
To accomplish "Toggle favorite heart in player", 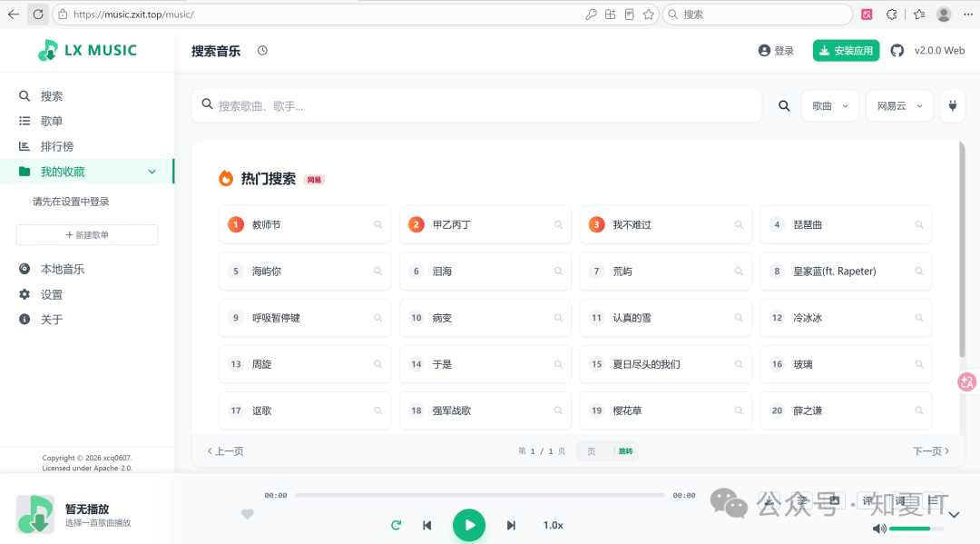I will click(x=248, y=514).
